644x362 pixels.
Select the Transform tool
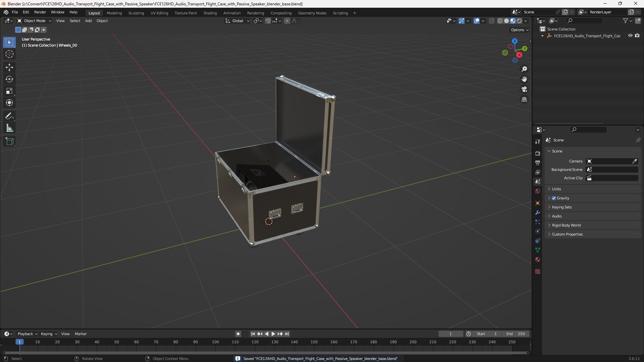point(9,103)
